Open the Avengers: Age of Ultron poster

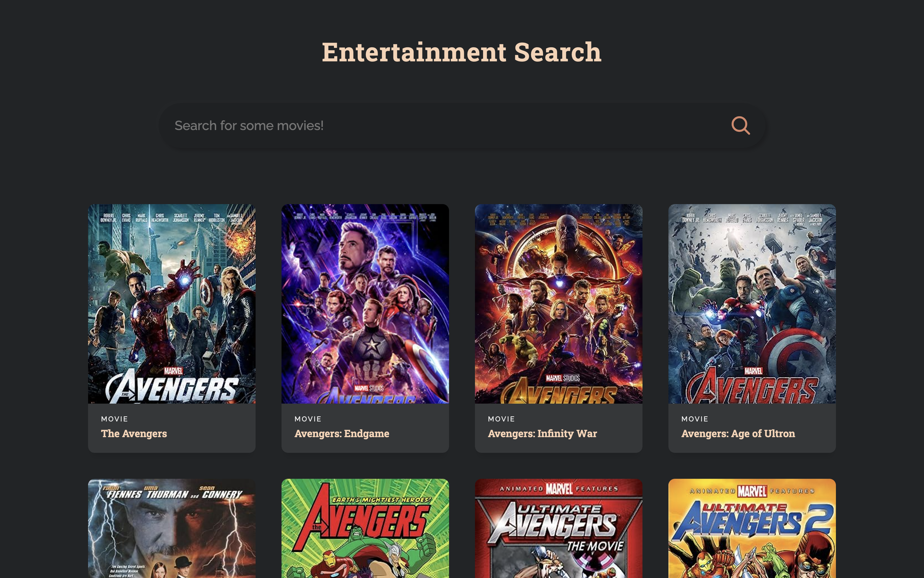[752, 304]
